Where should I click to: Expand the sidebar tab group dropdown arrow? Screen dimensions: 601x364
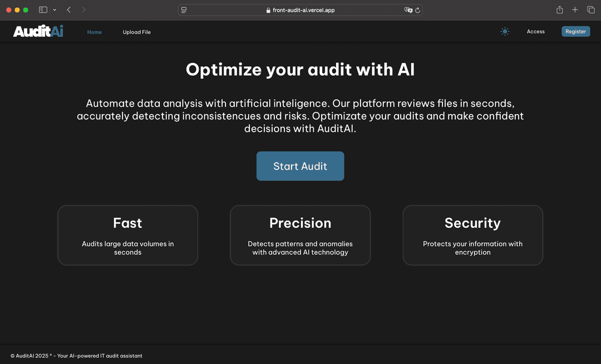pyautogui.click(x=55, y=10)
